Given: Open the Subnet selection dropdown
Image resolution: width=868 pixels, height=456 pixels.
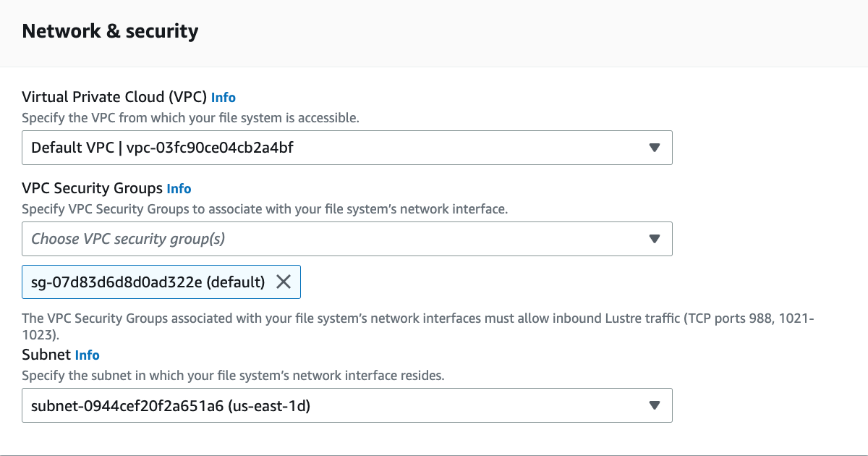Looking at the screenshot, I should click(347, 405).
